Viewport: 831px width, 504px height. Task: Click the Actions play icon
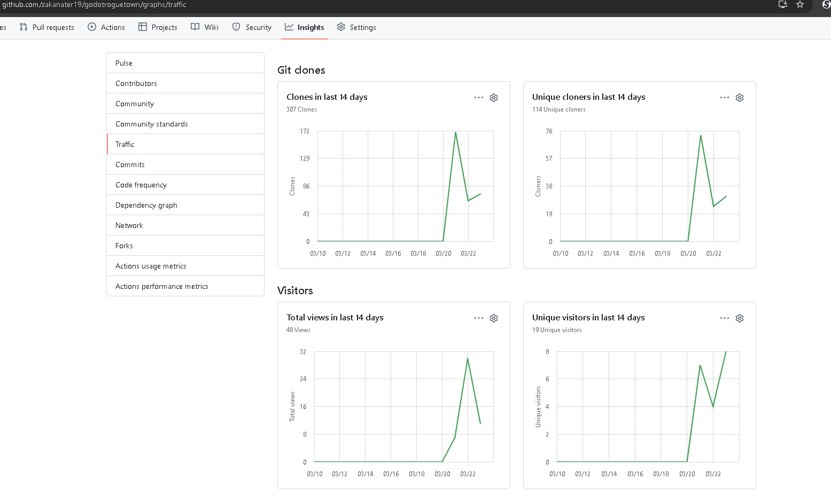tap(92, 27)
